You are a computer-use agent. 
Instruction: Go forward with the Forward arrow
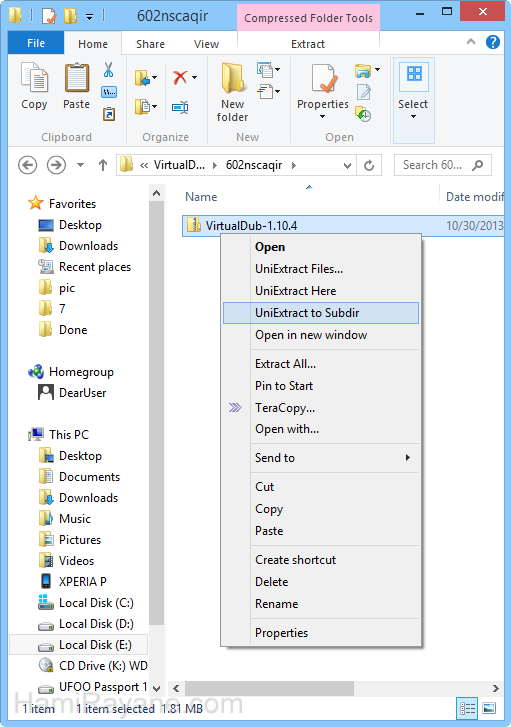click(56, 165)
